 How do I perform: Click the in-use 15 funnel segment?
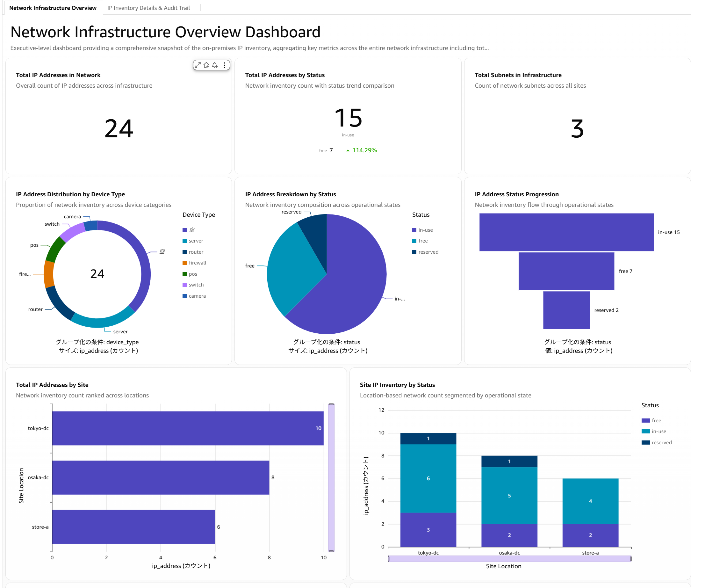point(566,232)
